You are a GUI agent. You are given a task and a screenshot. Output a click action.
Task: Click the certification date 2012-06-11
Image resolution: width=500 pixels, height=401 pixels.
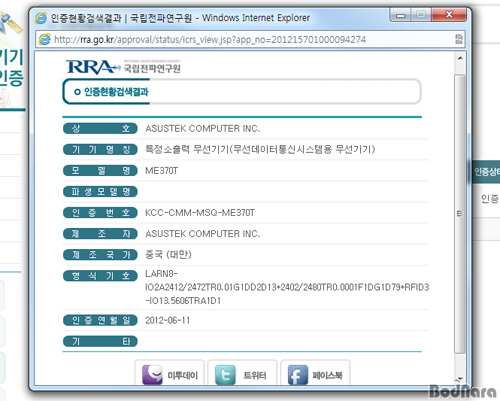pos(168,320)
